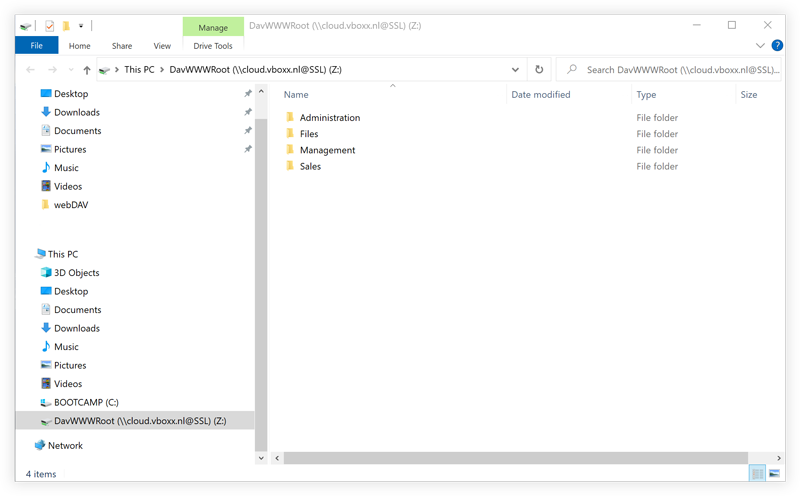
Task: Click the Administration folder icon
Action: pyautogui.click(x=290, y=117)
